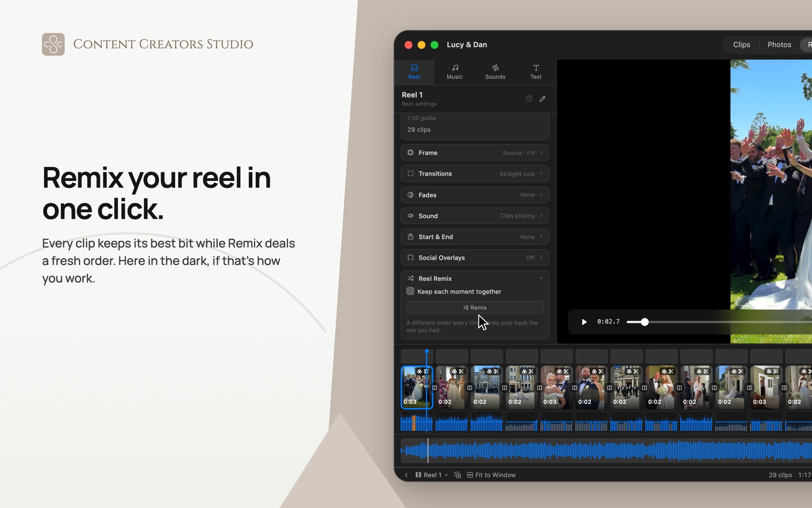
Task: Click scissors icon on the bridesmaids clip
Action: [461, 371]
